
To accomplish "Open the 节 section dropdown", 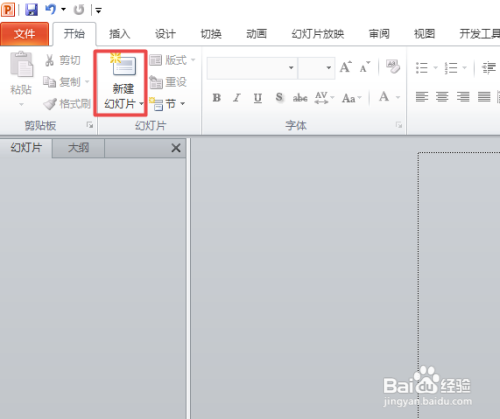I will click(167, 104).
